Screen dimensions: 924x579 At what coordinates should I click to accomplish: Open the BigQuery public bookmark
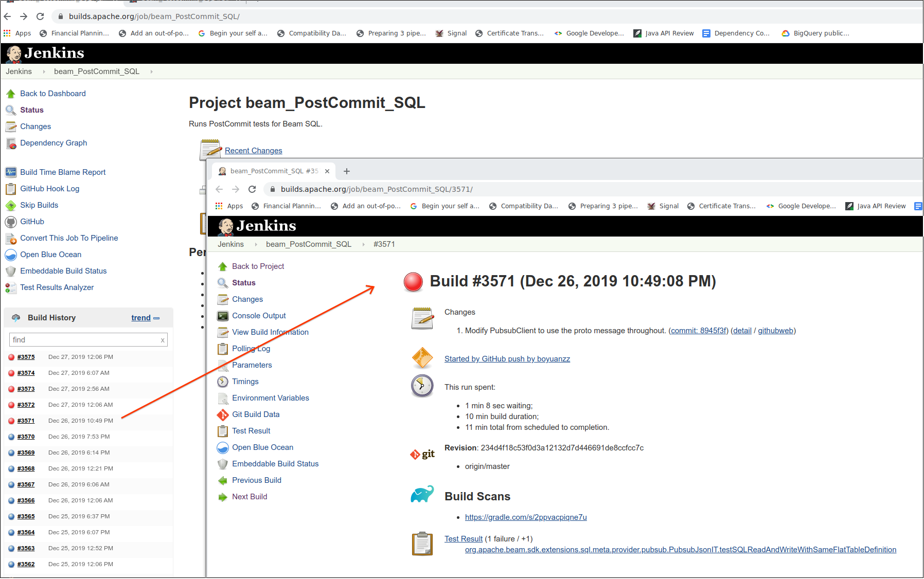click(815, 33)
